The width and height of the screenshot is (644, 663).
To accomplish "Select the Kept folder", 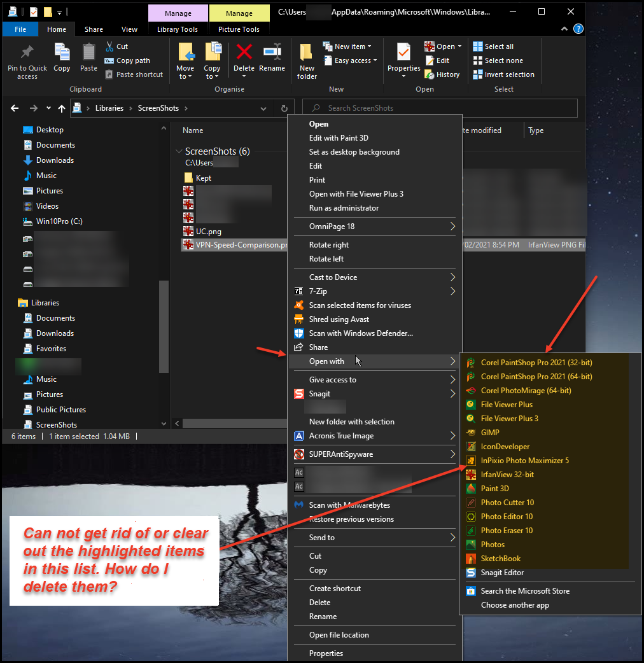I will 203,178.
